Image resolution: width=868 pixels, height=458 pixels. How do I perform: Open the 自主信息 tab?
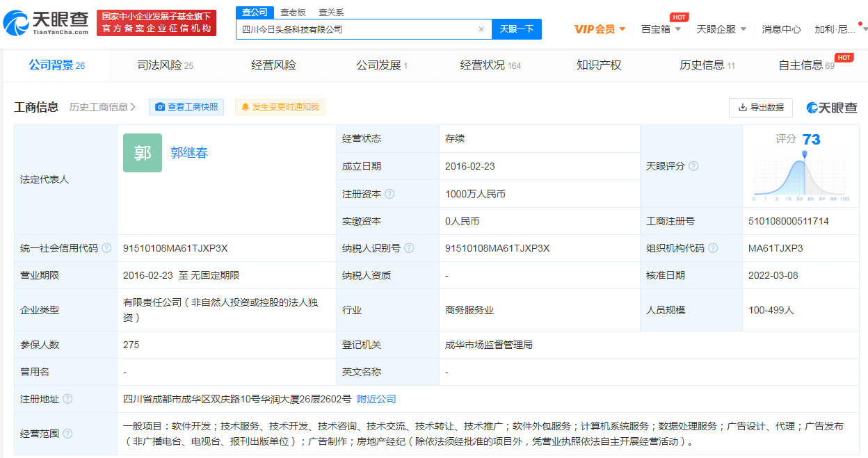[x=807, y=65]
